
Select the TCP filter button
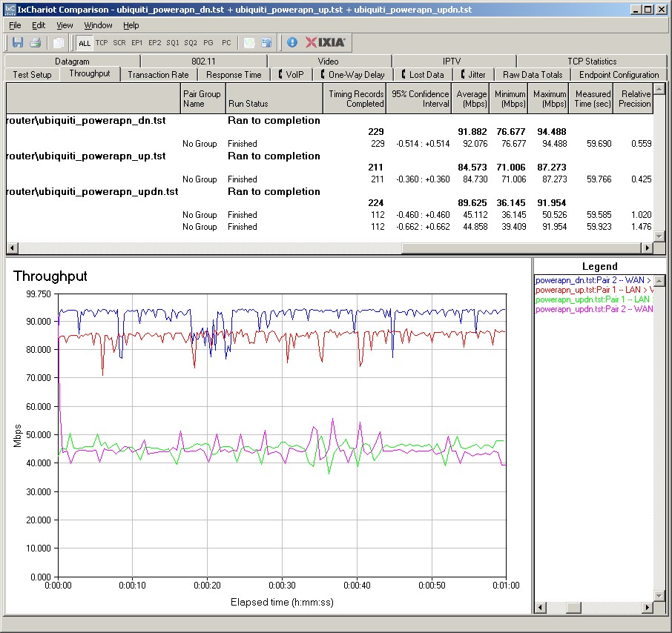point(102,43)
